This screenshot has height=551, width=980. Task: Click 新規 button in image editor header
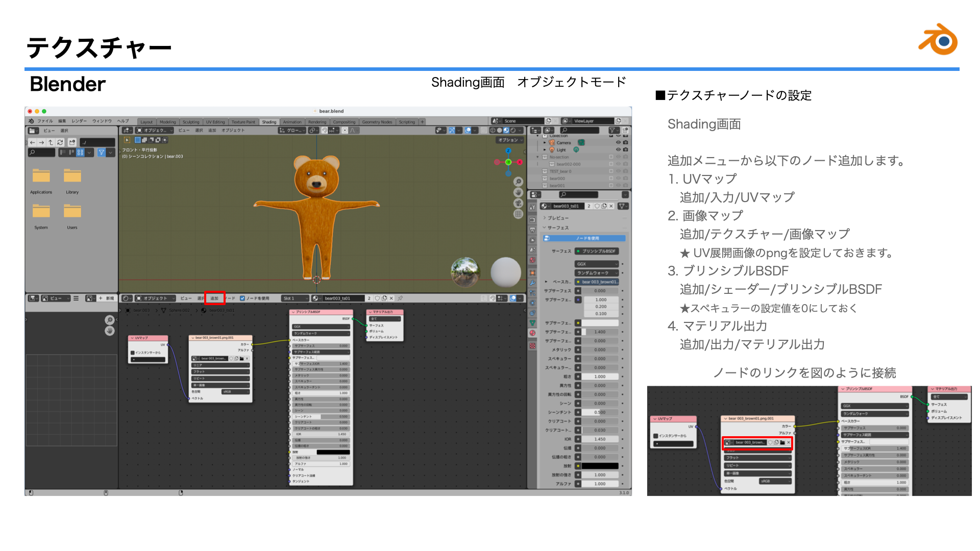click(107, 298)
